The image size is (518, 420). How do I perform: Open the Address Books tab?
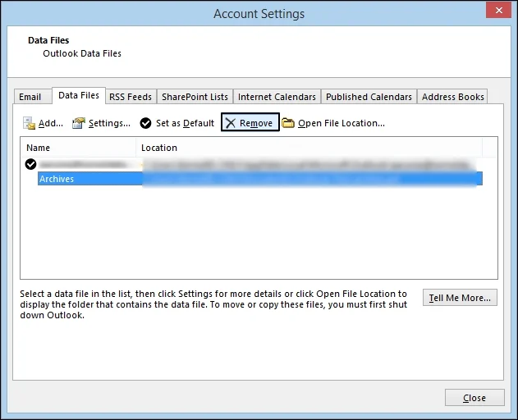pos(452,97)
